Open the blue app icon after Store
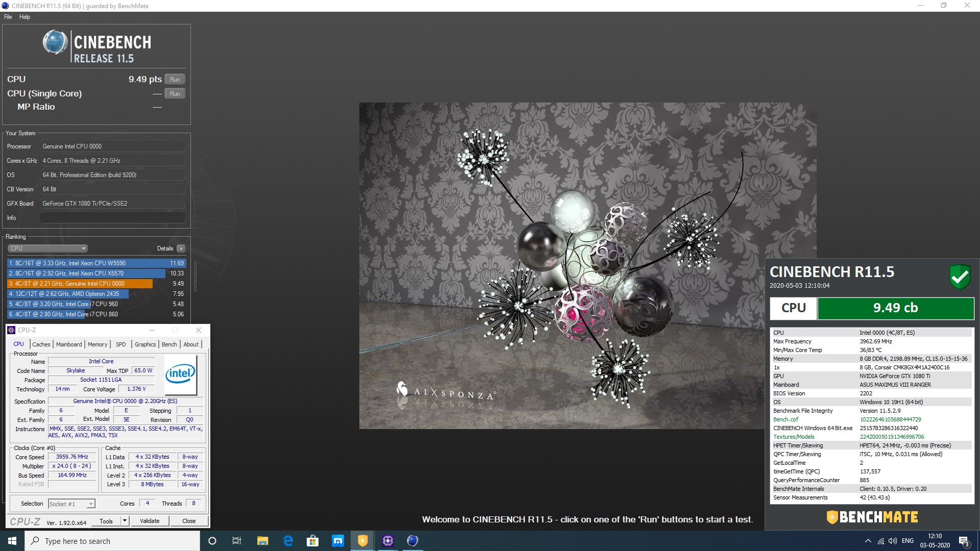Image resolution: width=980 pixels, height=551 pixels. click(338, 541)
